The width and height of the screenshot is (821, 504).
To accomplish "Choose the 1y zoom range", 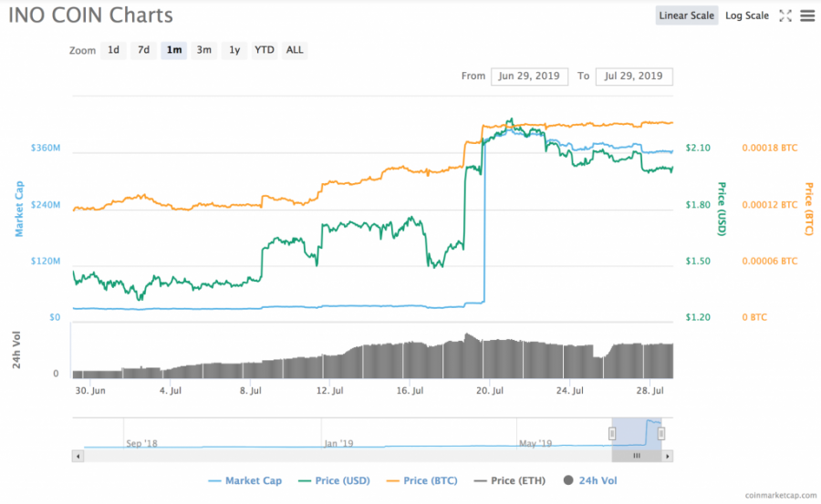I will click(x=234, y=50).
